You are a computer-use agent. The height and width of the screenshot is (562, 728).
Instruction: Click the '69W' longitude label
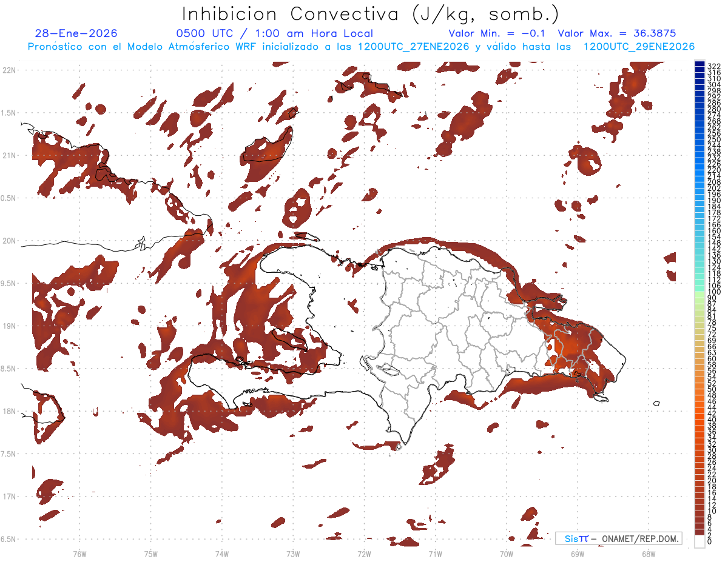pyautogui.click(x=578, y=554)
